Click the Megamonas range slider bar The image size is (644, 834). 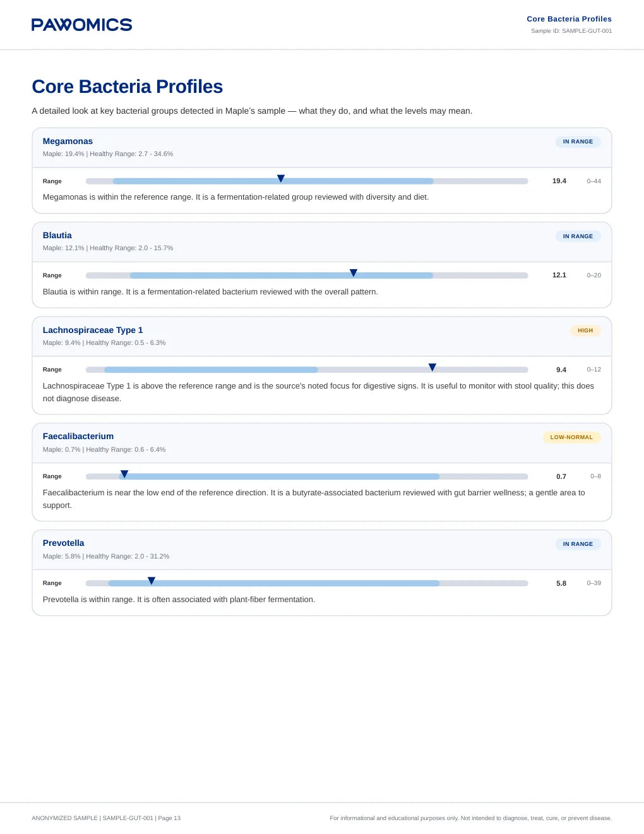307,181
